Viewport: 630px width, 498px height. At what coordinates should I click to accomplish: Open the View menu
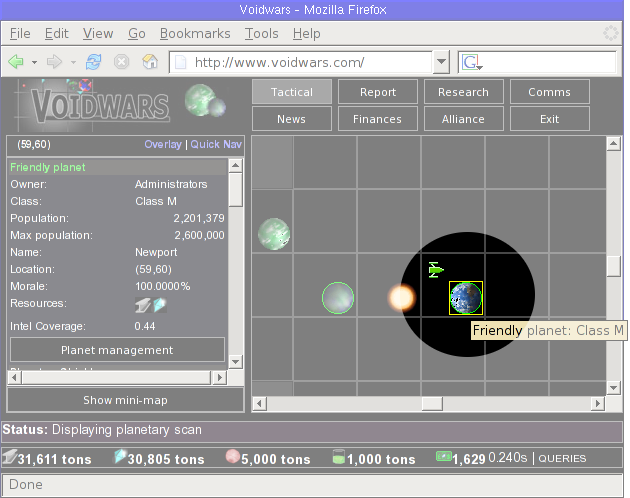pyautogui.click(x=98, y=33)
